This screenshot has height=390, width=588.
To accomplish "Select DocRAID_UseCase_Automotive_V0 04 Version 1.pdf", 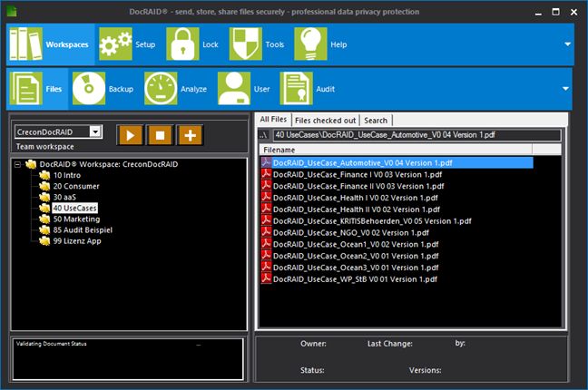I will click(x=397, y=162).
